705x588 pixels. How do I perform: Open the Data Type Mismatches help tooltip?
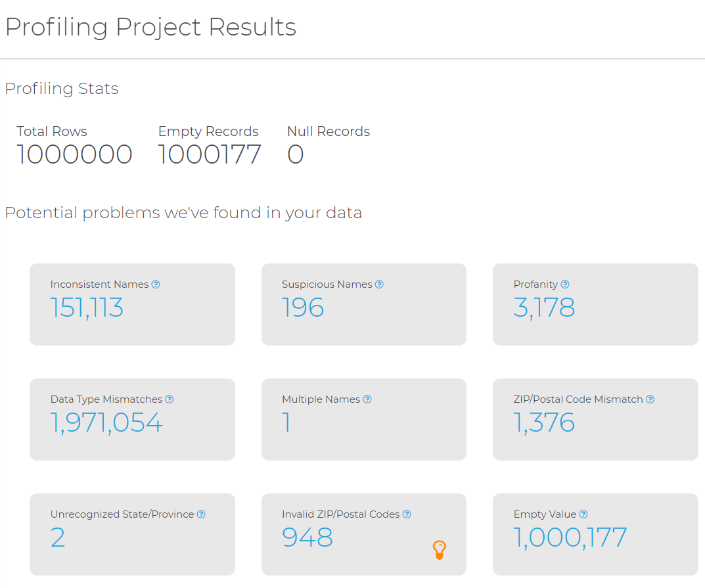tap(170, 399)
